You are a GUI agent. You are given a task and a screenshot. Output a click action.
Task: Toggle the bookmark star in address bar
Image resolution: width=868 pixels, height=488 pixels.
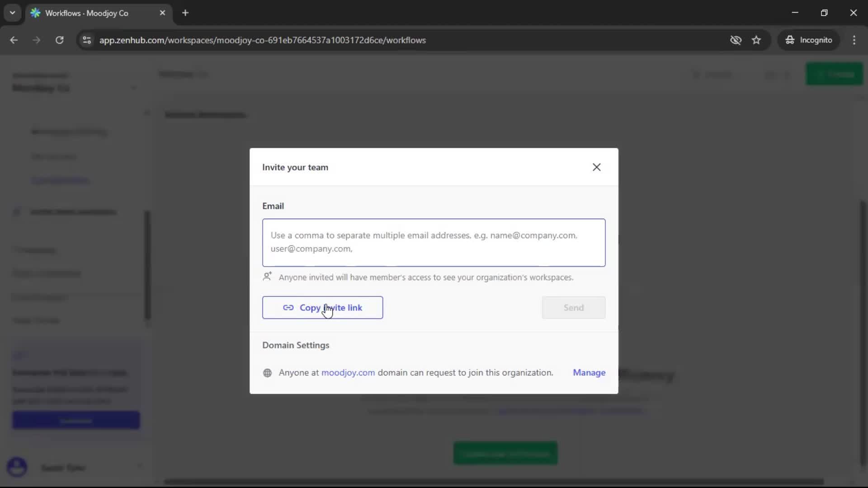[x=757, y=40]
